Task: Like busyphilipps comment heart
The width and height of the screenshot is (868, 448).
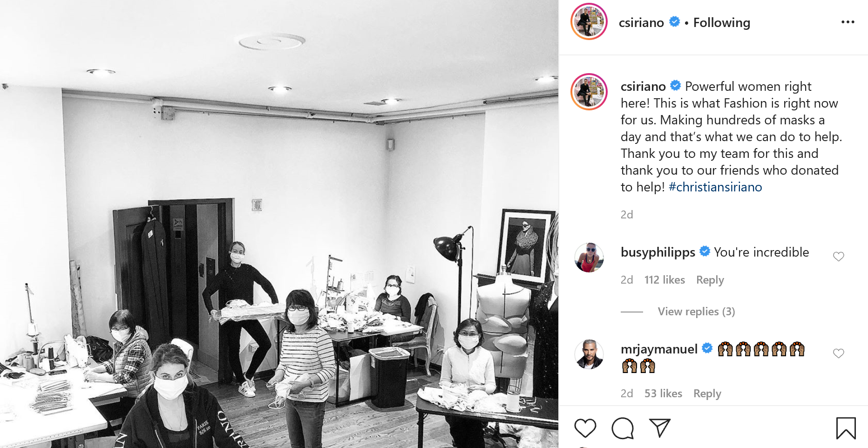Action: (x=838, y=257)
